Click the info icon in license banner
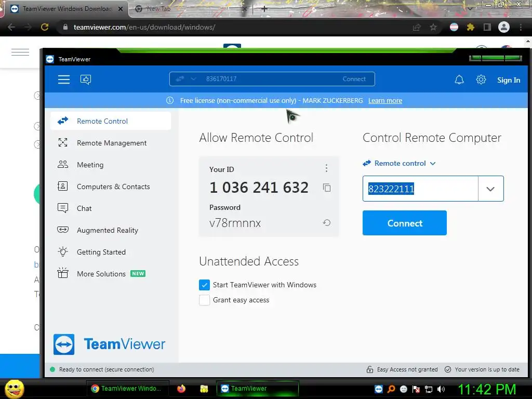This screenshot has height=399, width=532. point(170,100)
